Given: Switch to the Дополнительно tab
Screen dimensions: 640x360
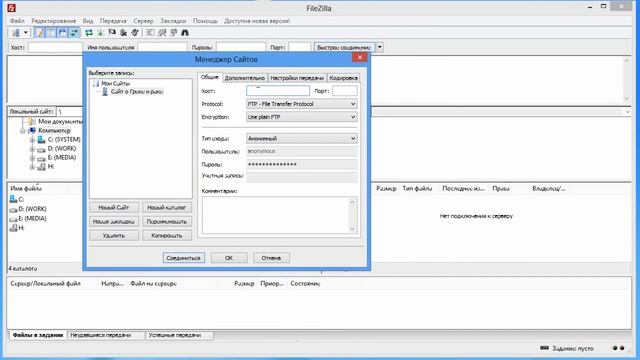Looking at the screenshot, I should pyautogui.click(x=244, y=78).
